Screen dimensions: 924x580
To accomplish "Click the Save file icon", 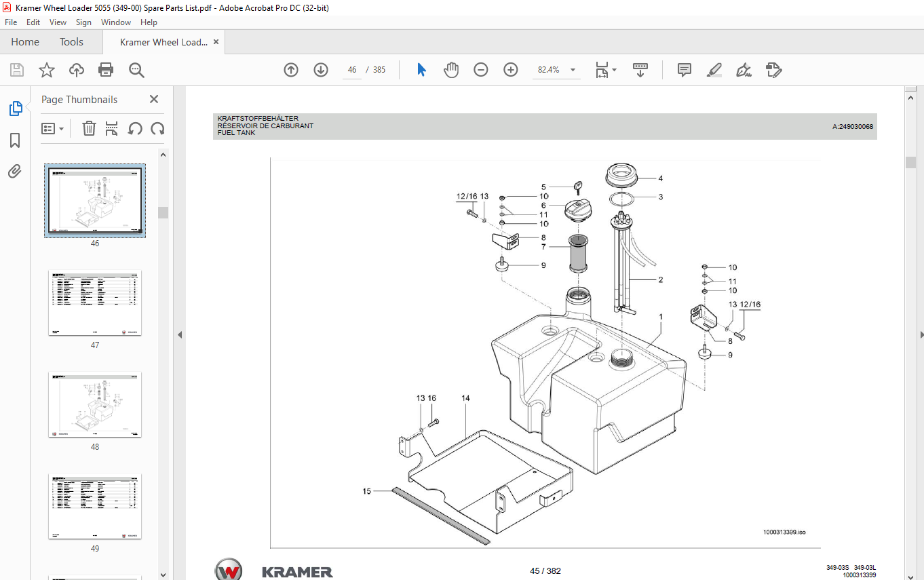I will coord(17,70).
